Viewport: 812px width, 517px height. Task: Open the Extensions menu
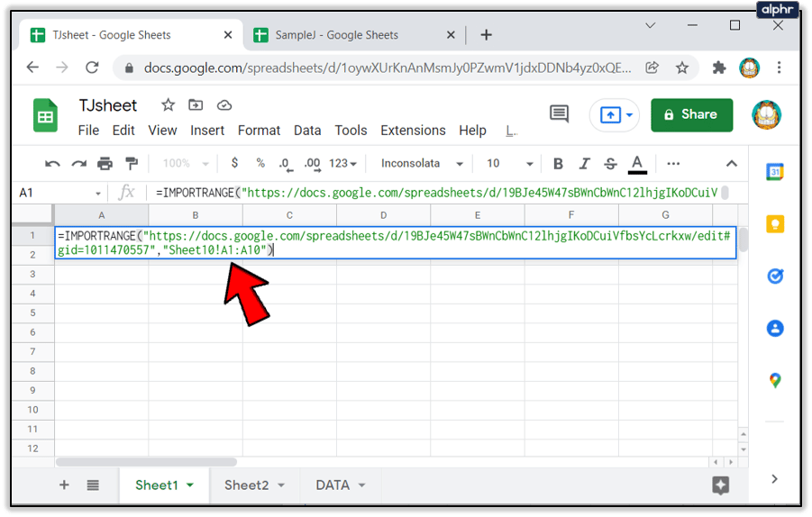tap(413, 131)
